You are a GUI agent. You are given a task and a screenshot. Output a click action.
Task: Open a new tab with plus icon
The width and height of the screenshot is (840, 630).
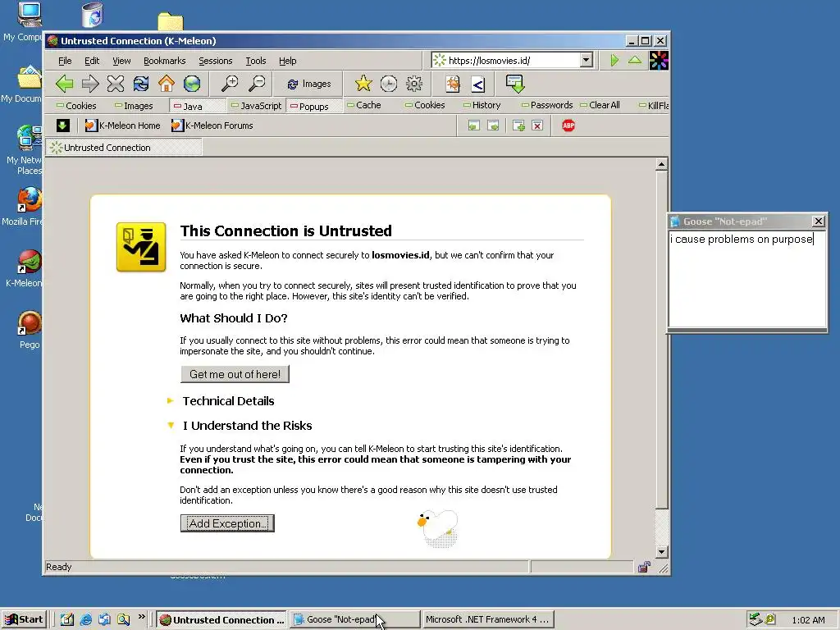[x=518, y=126]
